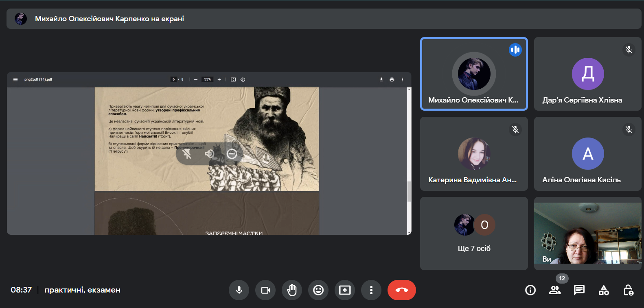Open the chat panel

click(x=579, y=290)
